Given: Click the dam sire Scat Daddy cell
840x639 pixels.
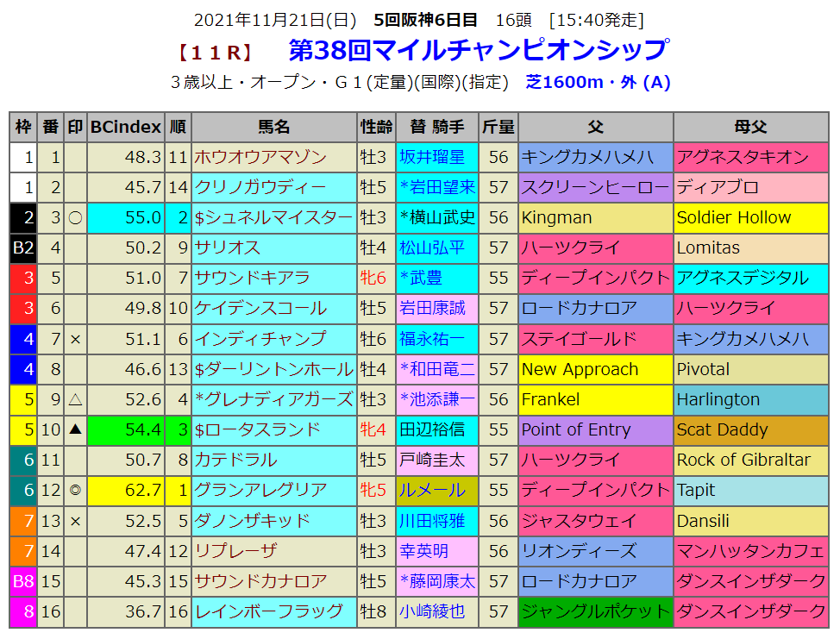Looking at the screenshot, I should (x=722, y=430).
